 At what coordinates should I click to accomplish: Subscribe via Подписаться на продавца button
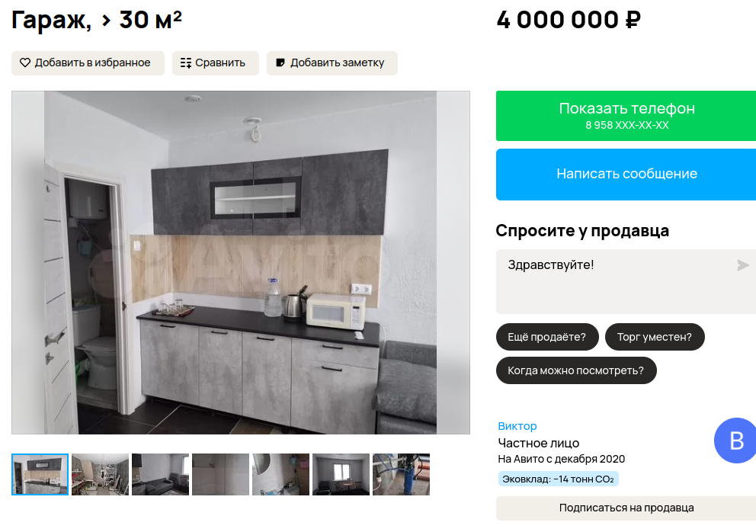(626, 508)
